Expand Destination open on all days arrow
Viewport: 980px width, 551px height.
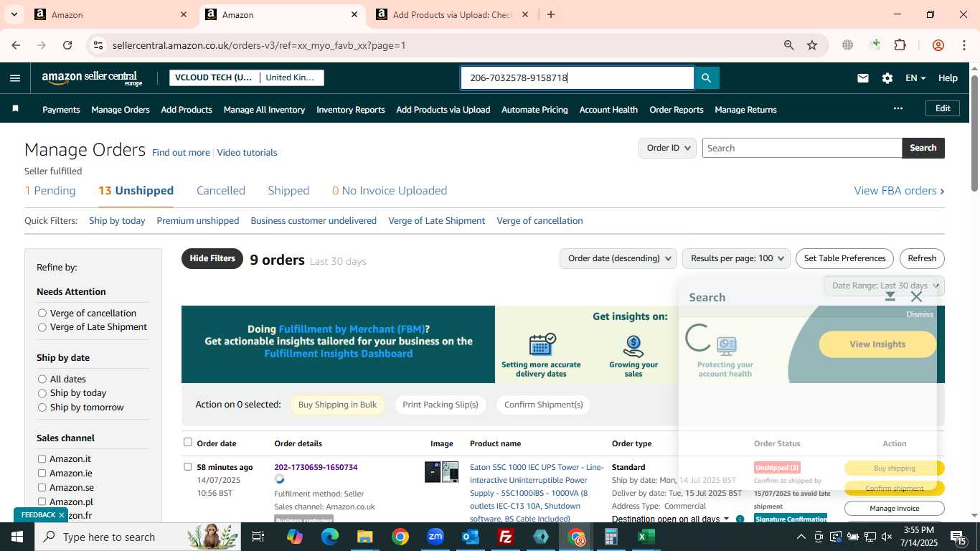[726, 519]
